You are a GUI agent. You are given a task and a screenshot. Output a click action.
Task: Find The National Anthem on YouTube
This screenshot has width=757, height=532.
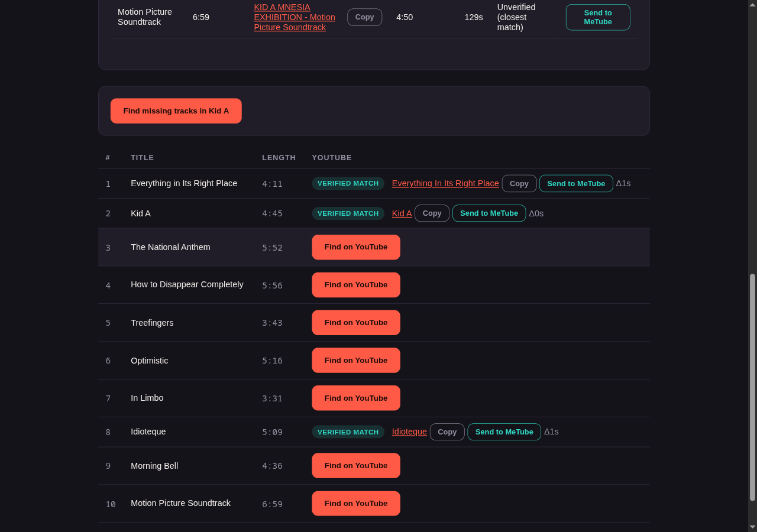pyautogui.click(x=356, y=247)
